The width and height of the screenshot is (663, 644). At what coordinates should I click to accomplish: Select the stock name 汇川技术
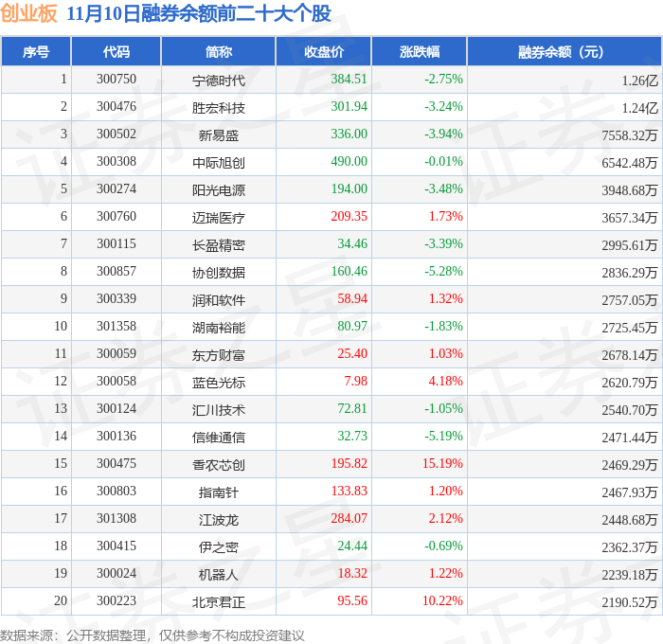tap(219, 410)
